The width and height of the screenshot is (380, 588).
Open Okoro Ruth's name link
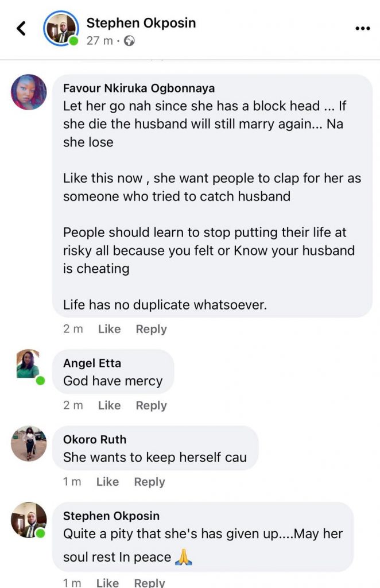(95, 439)
